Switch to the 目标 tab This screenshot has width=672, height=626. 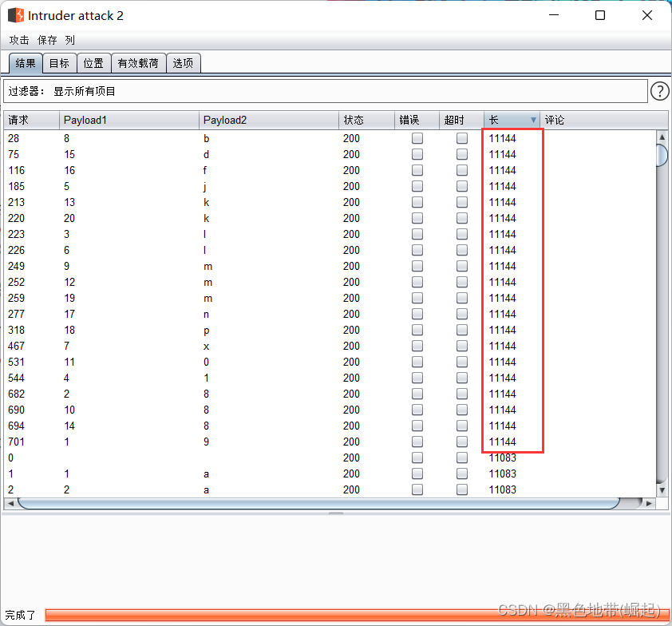tap(60, 63)
